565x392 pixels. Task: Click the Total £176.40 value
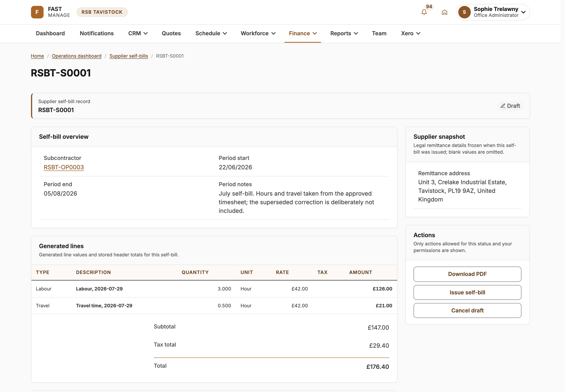(378, 367)
